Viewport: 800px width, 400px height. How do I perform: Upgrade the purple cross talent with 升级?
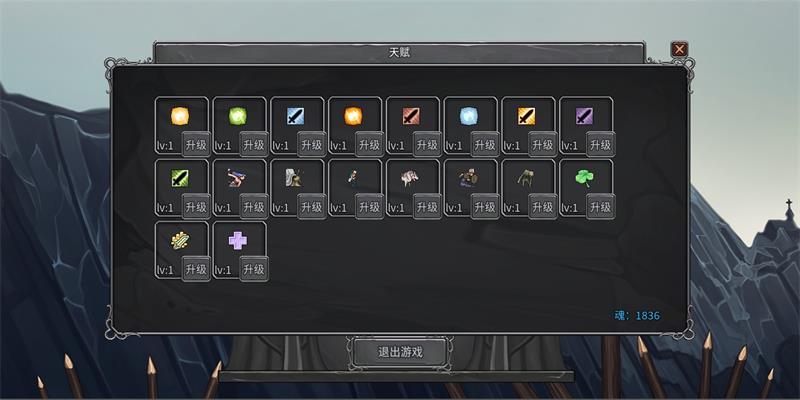(254, 269)
